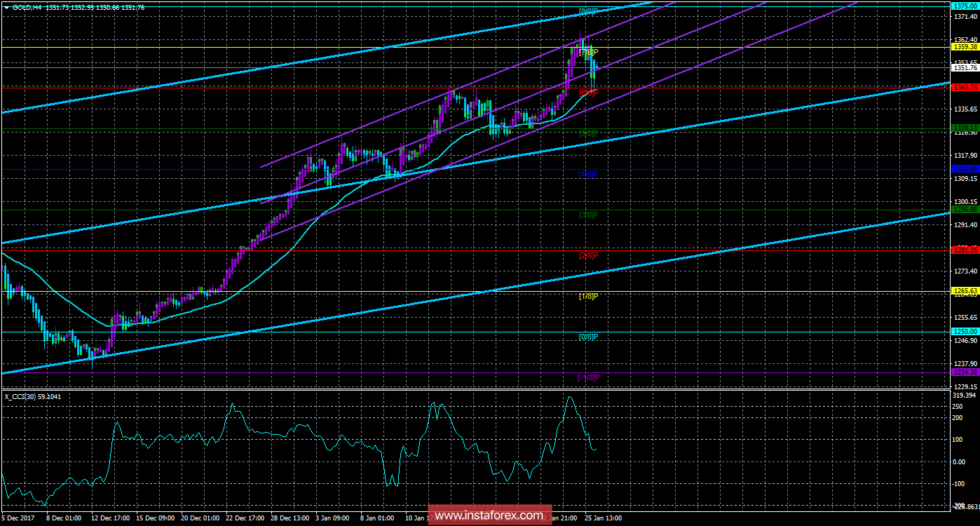
Task: Click the 319.394 CCI scale value
Action: pos(965,396)
